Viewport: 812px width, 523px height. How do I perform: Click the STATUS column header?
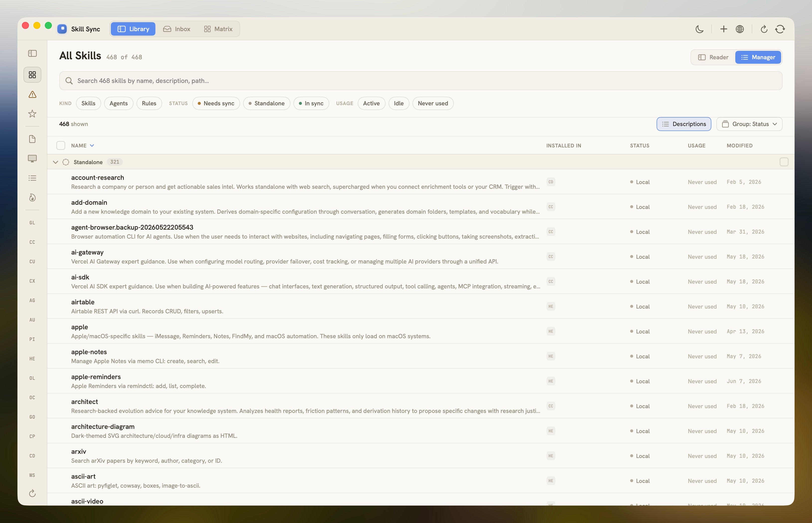(x=639, y=146)
